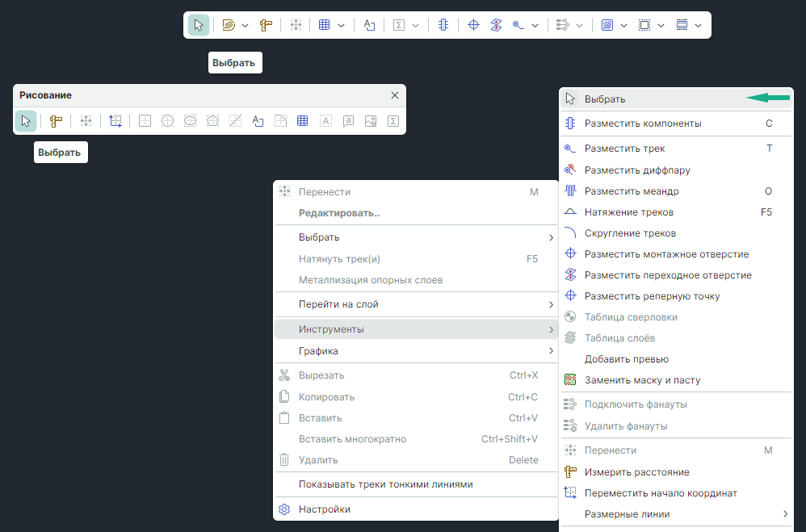Expand the Перейти на слой submenu
The height and width of the screenshot is (532, 806).
415,304
